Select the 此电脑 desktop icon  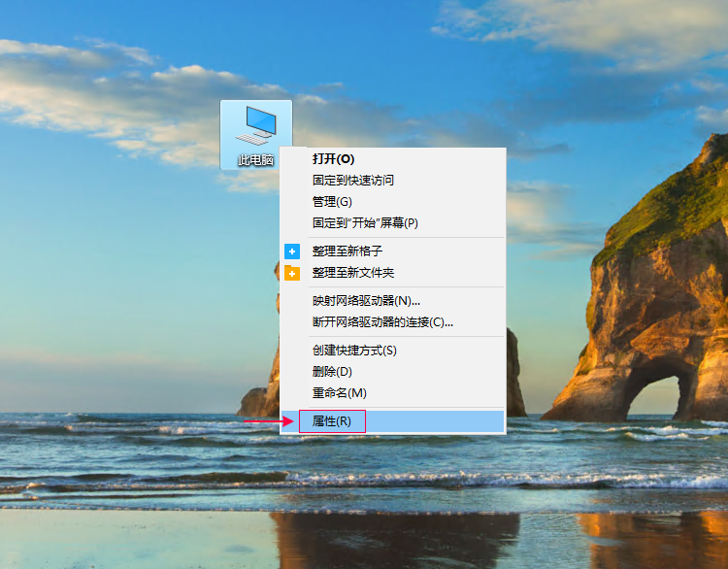pos(256,135)
